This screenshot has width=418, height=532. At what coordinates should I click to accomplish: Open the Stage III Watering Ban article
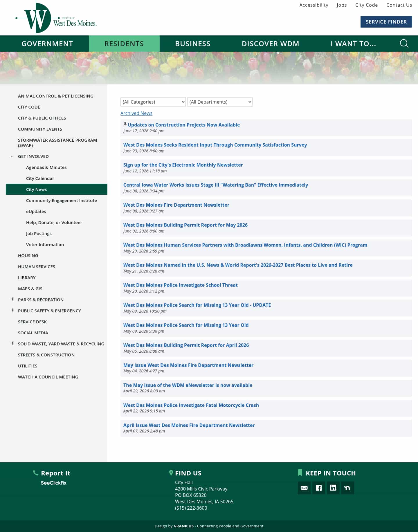tap(216, 185)
